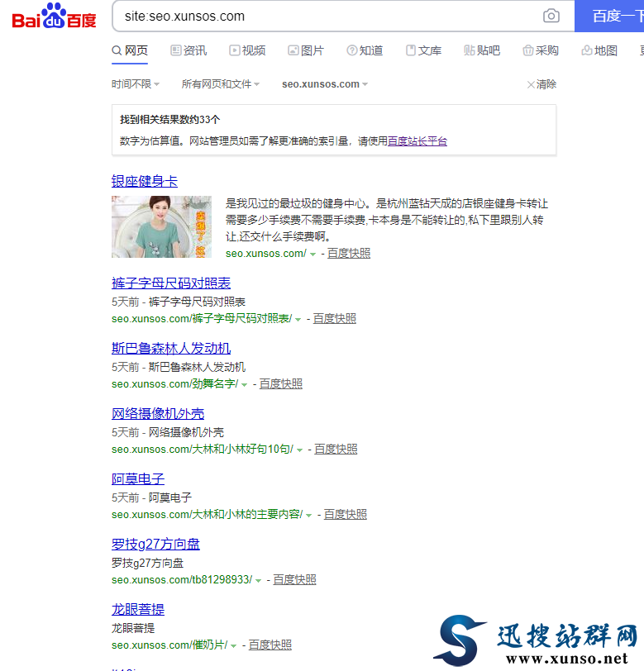Expand the arrow next to seo.xunsos.com/ URL
644x671 pixels.
tap(313, 255)
